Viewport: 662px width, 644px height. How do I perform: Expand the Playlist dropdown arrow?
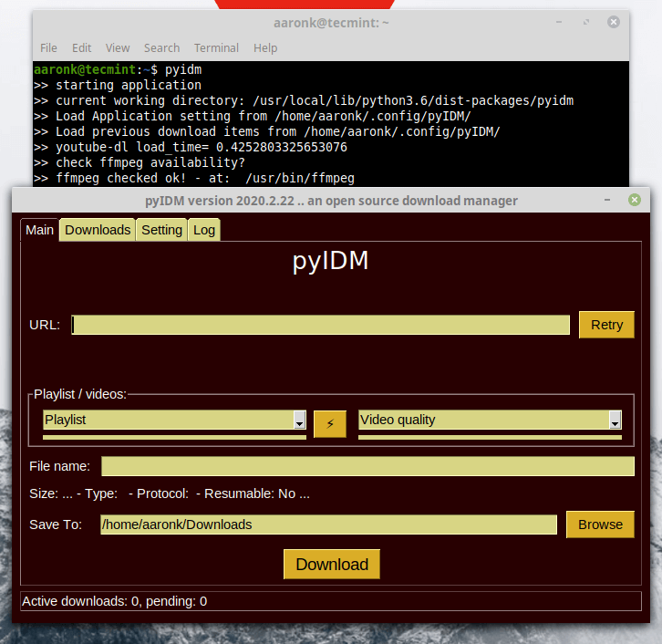point(299,420)
